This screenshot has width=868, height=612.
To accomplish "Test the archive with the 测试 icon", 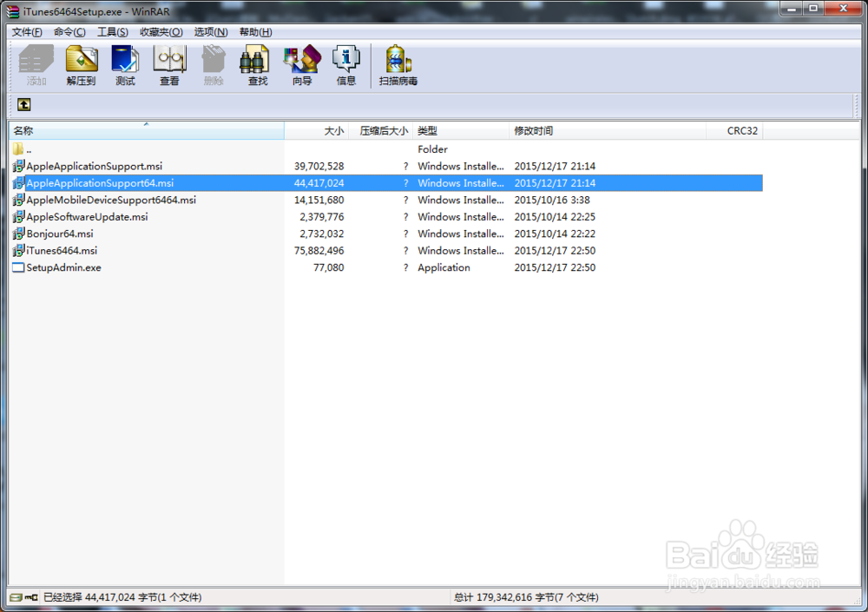I will pyautogui.click(x=125, y=65).
